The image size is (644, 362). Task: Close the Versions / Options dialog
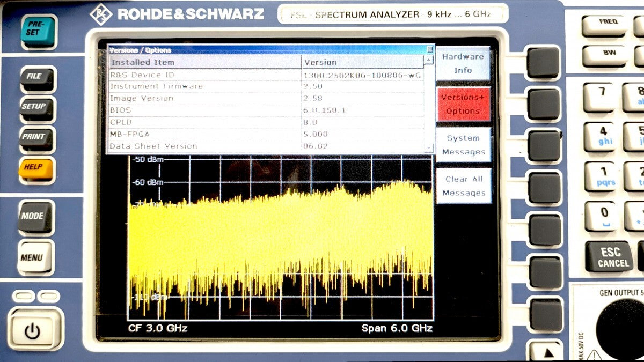(x=429, y=49)
